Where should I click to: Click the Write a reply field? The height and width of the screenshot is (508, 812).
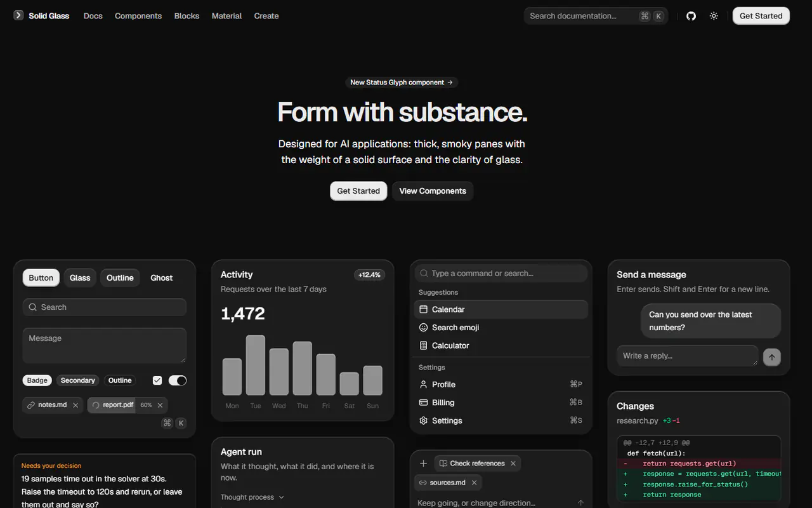(688, 356)
